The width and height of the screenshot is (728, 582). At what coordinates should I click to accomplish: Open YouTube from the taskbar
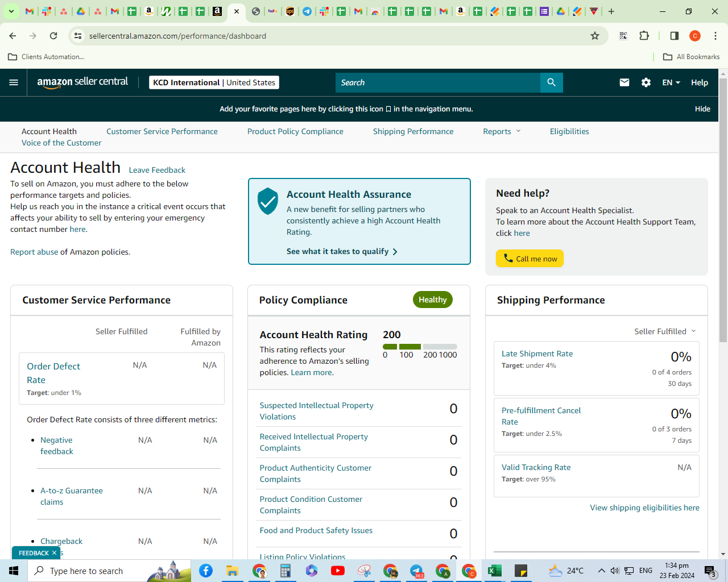pyautogui.click(x=338, y=571)
